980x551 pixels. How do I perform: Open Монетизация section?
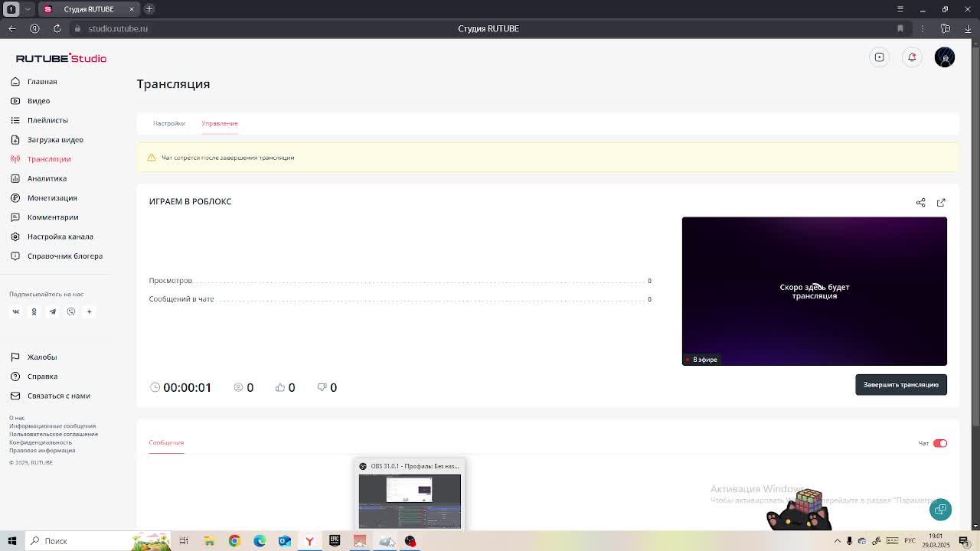click(x=44, y=197)
